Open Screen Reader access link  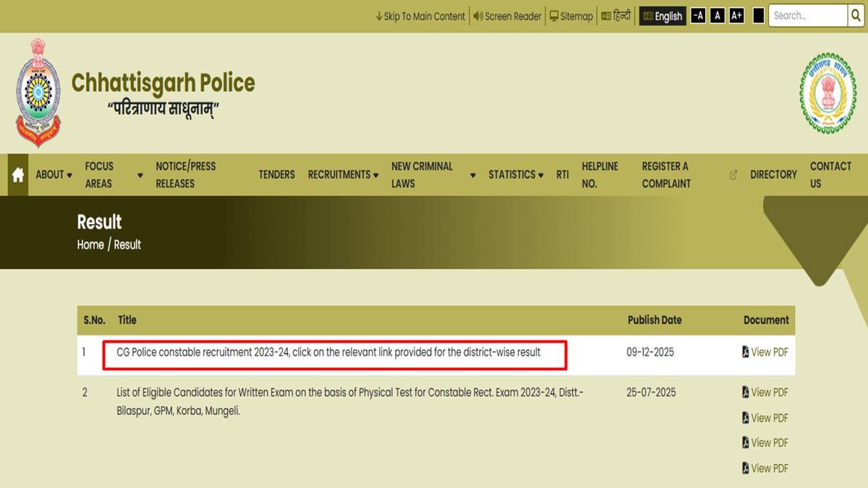507,16
